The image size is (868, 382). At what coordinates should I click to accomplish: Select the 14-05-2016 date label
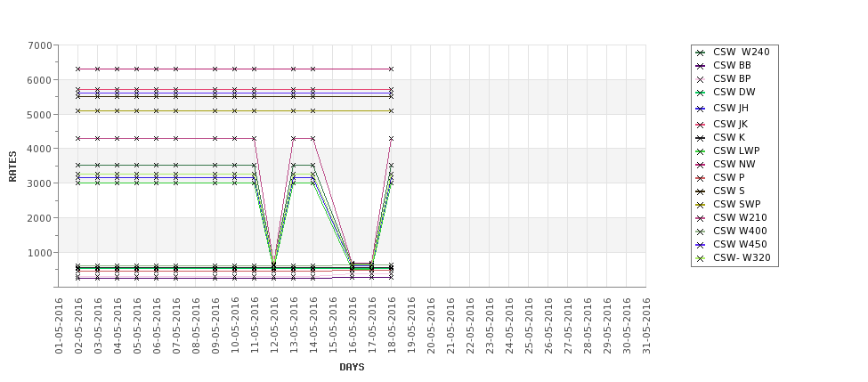313,326
